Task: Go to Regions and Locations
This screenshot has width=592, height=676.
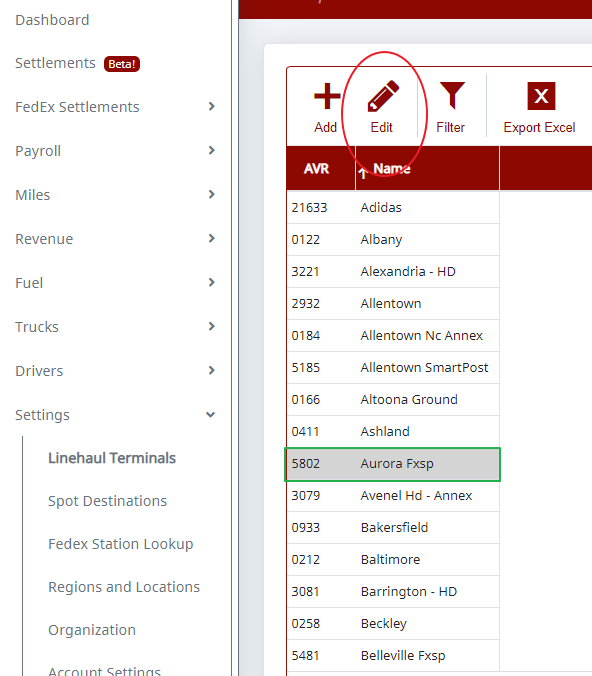Action: click(124, 587)
